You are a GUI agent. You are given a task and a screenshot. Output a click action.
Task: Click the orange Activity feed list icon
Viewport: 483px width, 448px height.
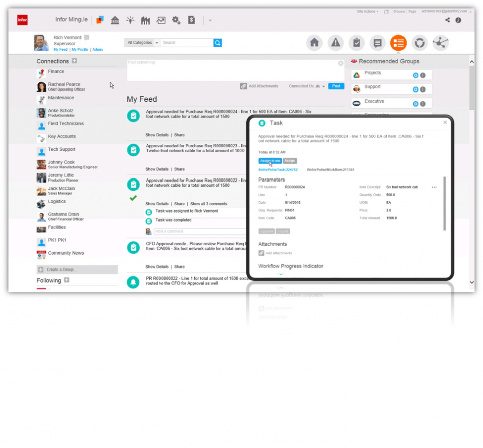[x=398, y=43]
